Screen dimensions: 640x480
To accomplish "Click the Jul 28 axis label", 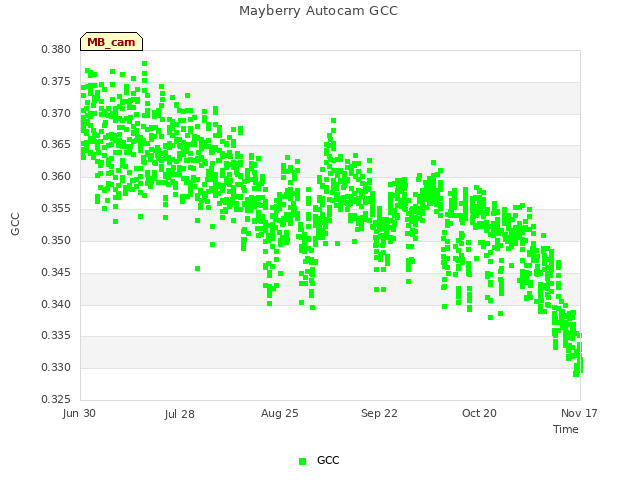I will tap(180, 414).
